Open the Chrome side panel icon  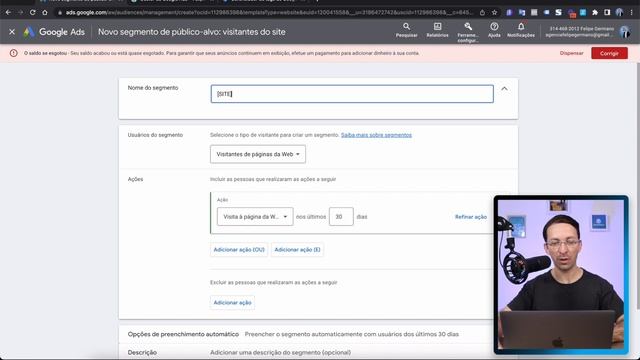[607, 13]
